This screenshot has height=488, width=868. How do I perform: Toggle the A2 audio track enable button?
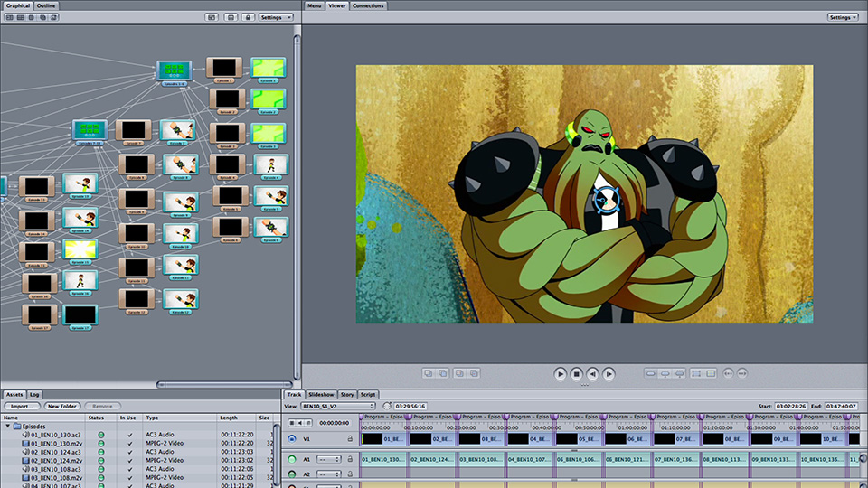pyautogui.click(x=292, y=474)
